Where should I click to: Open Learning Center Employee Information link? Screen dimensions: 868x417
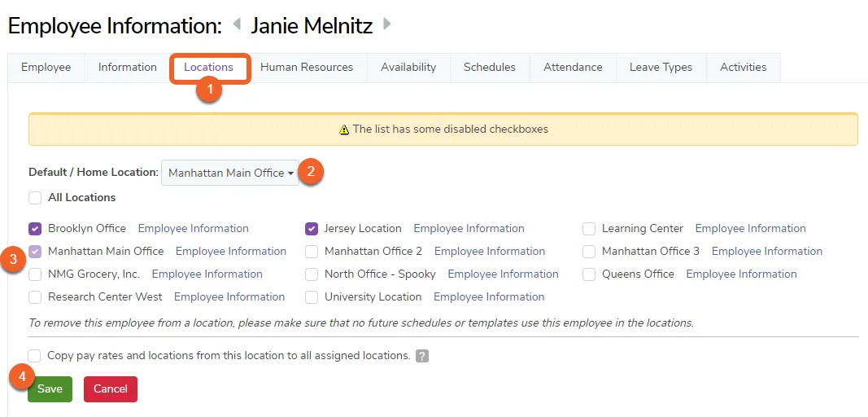coord(751,229)
